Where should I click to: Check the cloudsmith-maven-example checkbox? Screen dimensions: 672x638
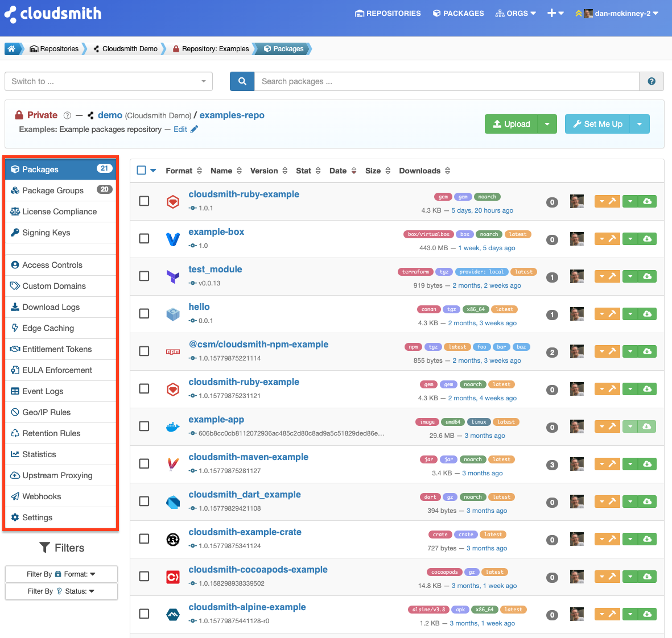(x=144, y=464)
